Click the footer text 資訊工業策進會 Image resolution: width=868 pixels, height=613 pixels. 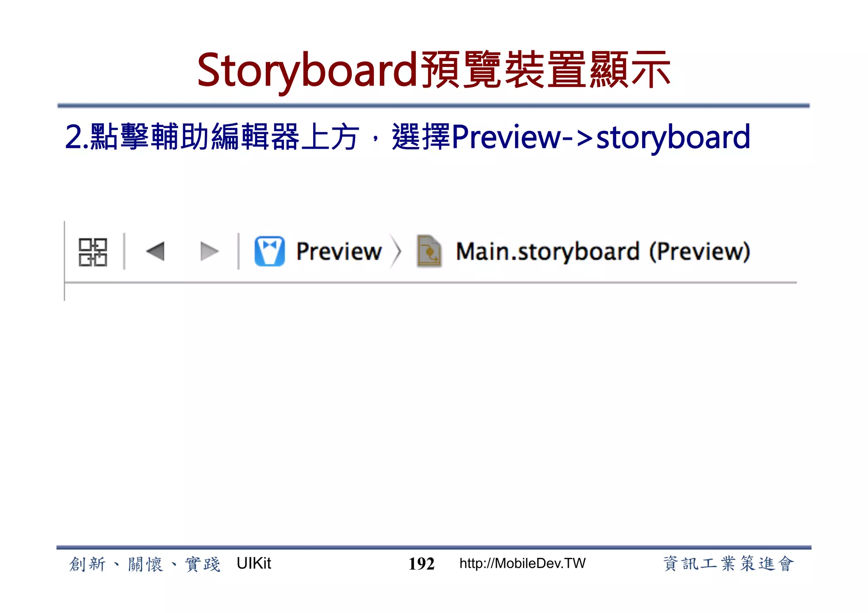point(729,564)
